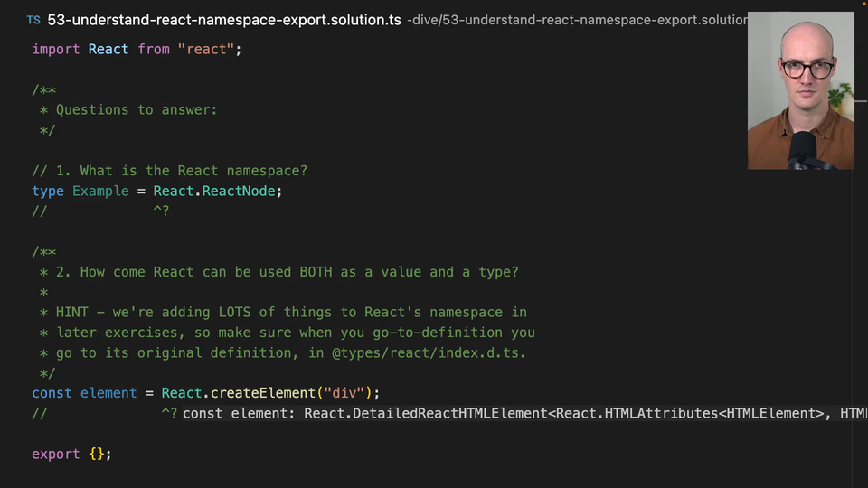
Task: Click the file path beside the tab title
Action: point(579,20)
